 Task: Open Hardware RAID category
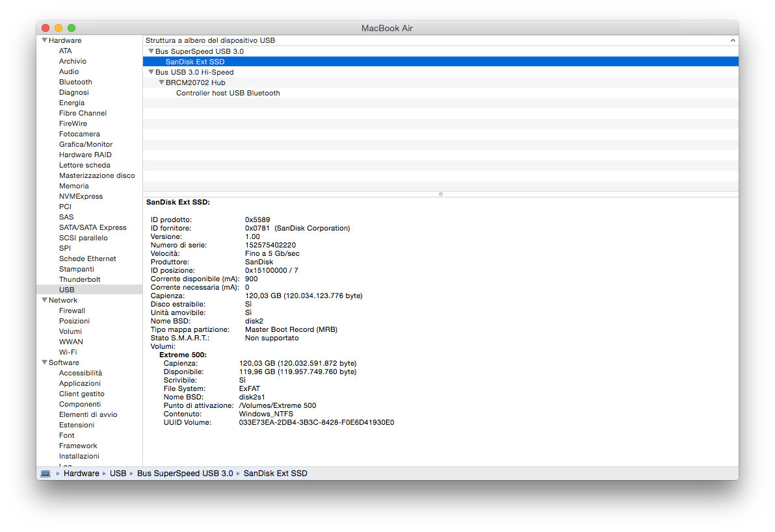click(86, 155)
